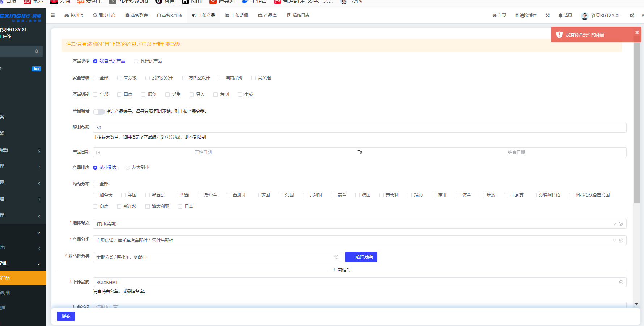The width and height of the screenshot is (644, 326).
Task: Close the red error notification
Action: (x=637, y=33)
